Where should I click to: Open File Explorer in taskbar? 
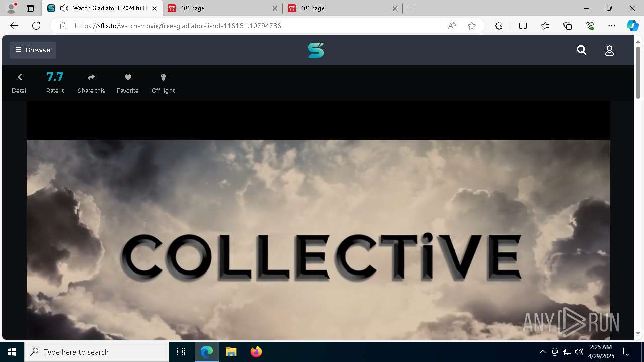[x=231, y=352]
